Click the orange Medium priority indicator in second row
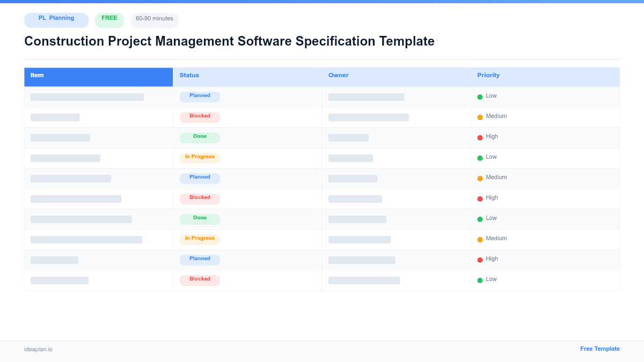This screenshot has height=362, width=644. point(479,116)
